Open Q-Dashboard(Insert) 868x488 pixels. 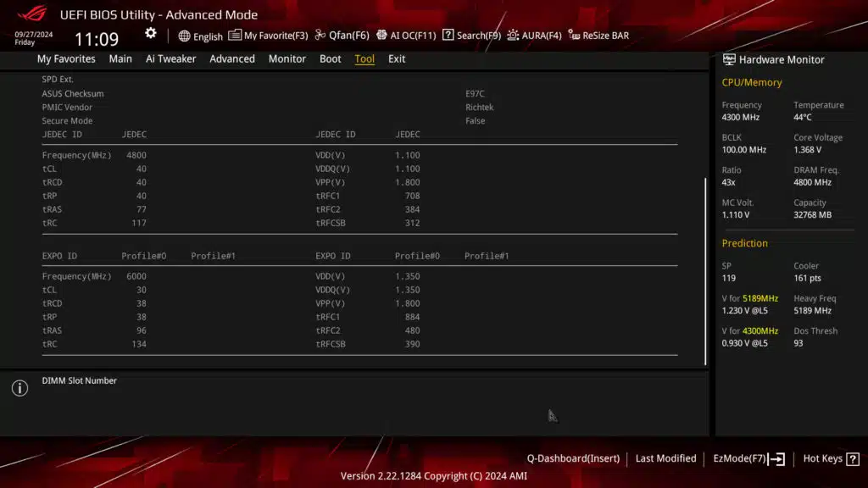[573, 458]
